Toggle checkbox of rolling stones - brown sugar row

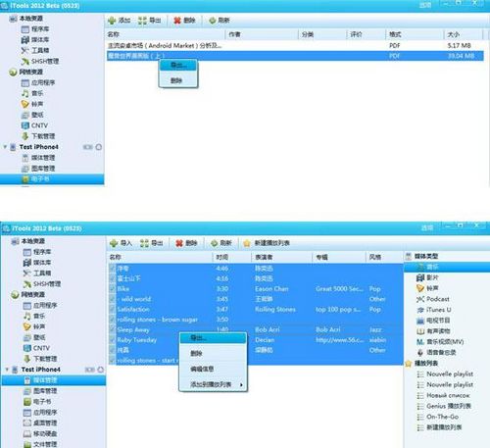click(112, 320)
